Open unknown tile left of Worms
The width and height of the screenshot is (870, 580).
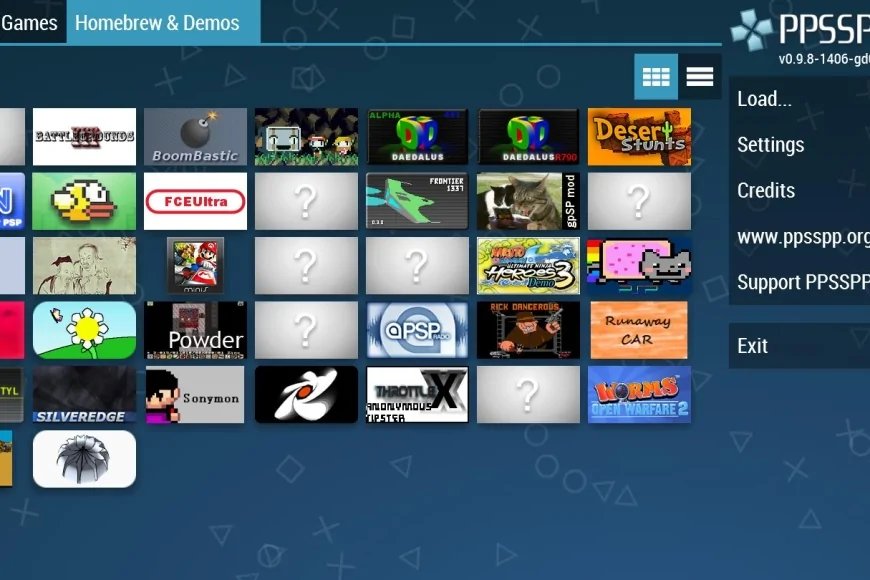click(x=528, y=394)
